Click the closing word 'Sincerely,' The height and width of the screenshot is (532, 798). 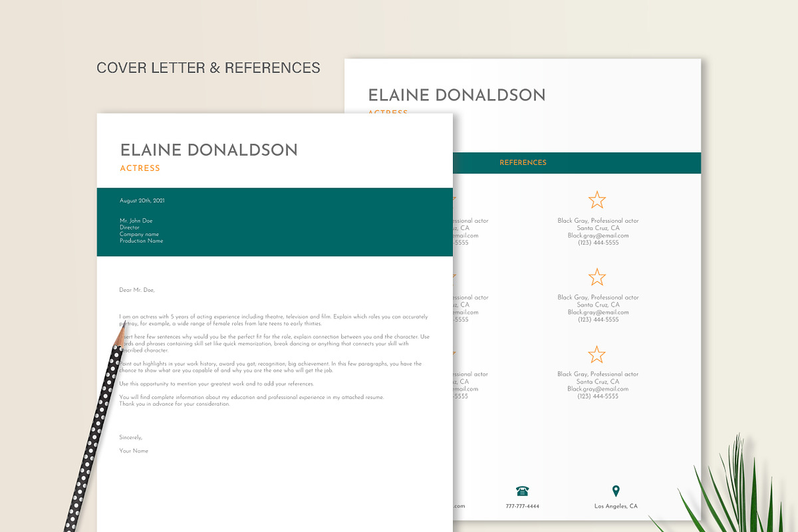tap(130, 438)
